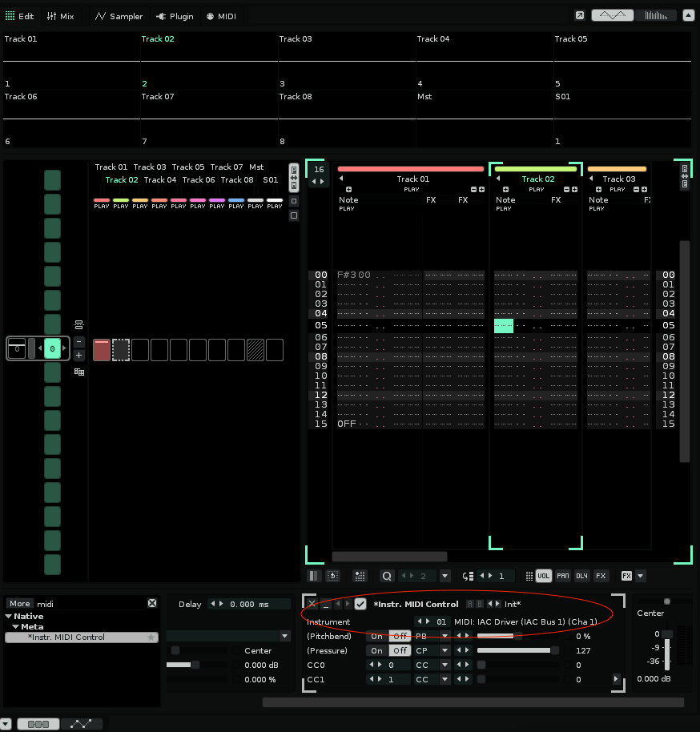Click the pattern editor horizontal scrollbar
Image resolution: width=700 pixels, height=732 pixels.
389,557
